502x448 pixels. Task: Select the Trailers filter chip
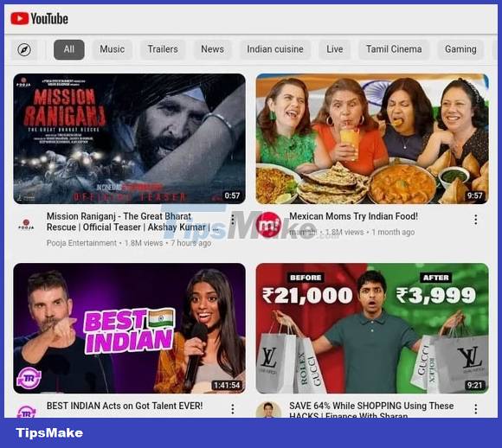163,49
